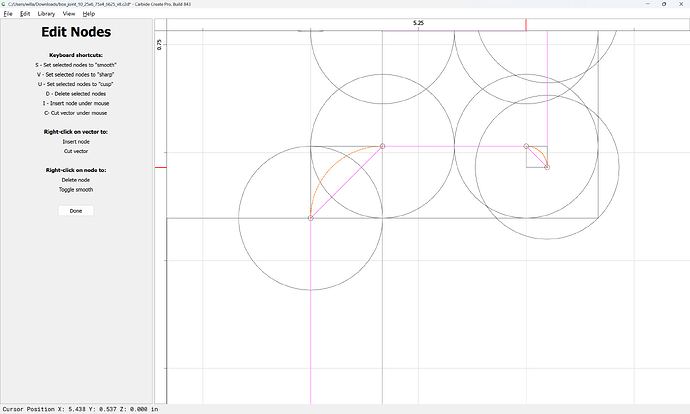Maximize the Carbide Create window

(664, 4)
